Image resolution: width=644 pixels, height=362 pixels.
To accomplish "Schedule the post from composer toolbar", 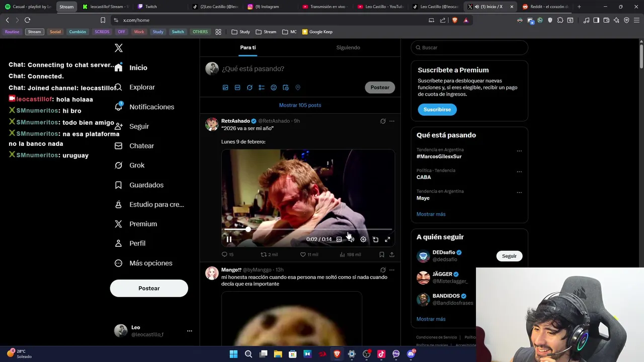I will [x=286, y=87].
